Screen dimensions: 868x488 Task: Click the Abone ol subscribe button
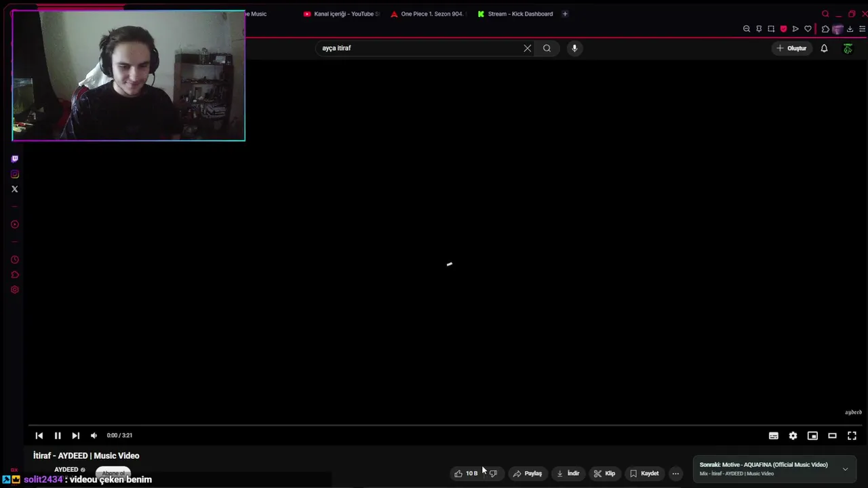tap(113, 473)
